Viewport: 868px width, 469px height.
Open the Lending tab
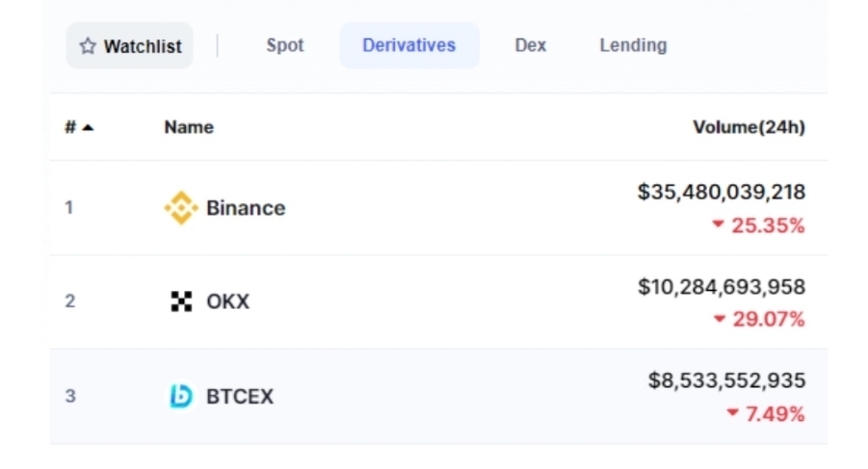click(x=633, y=45)
